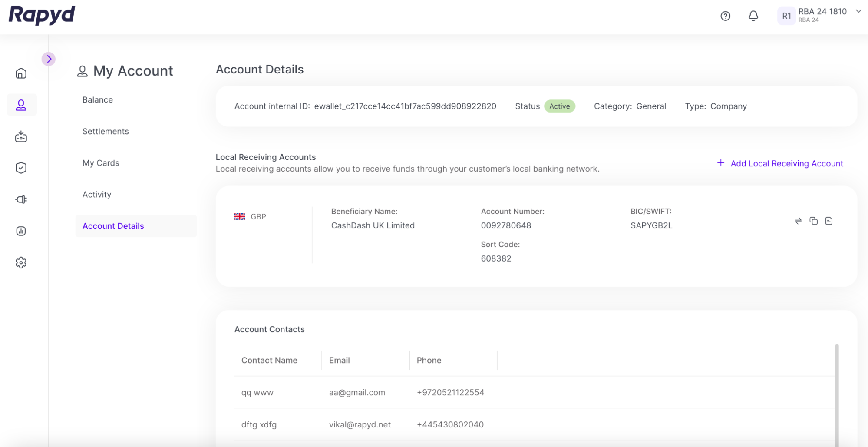Viewport: 868px width, 447px height.
Task: Click the Rapyd logo
Action: point(42,15)
